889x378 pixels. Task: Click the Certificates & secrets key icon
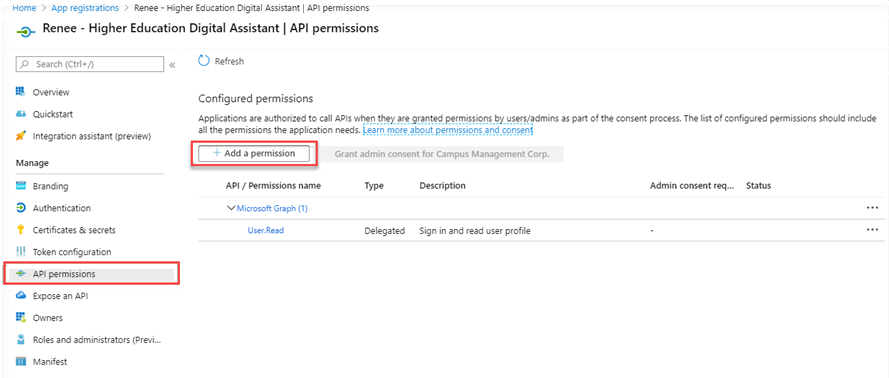tap(21, 230)
